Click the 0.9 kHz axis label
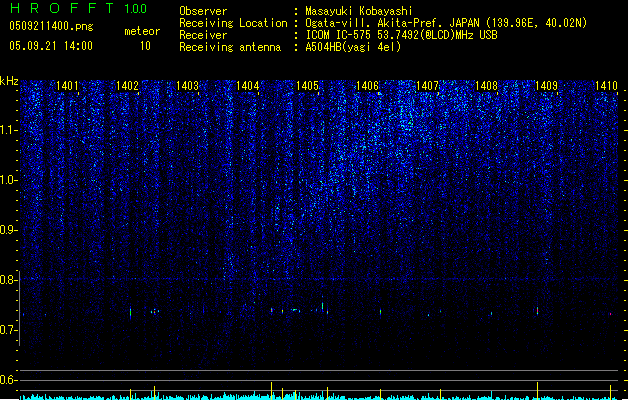Viewport: 629px width, 400px height. pyautogui.click(x=8, y=230)
